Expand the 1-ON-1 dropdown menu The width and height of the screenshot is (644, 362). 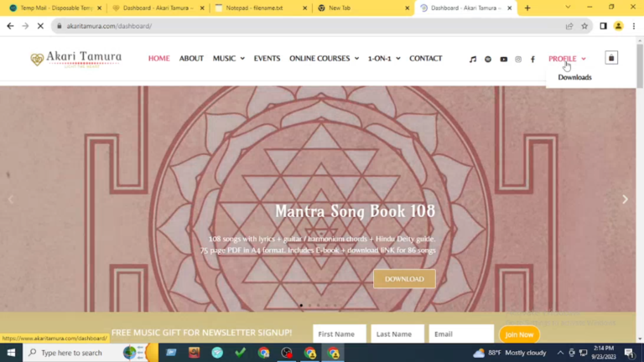pos(384,59)
